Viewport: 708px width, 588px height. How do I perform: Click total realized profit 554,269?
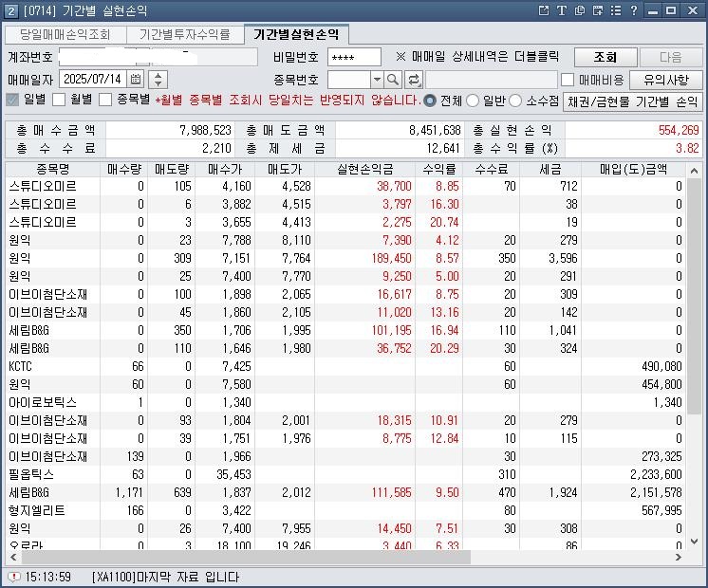pyautogui.click(x=679, y=131)
